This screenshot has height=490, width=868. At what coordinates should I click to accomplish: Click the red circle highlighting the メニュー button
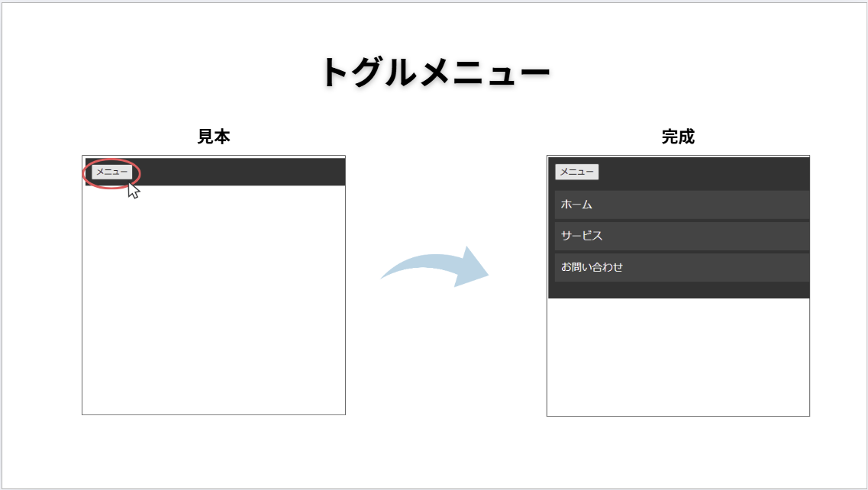pyautogui.click(x=111, y=172)
